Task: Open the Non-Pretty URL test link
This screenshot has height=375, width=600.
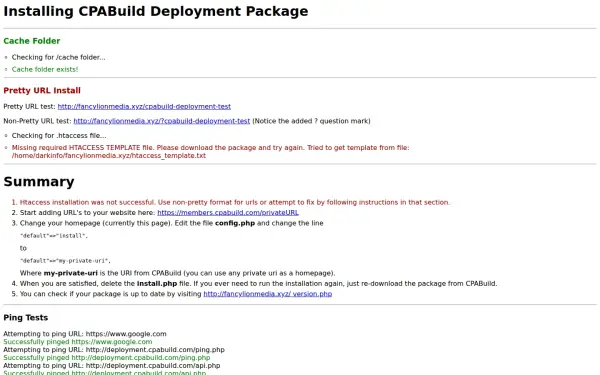Action: click(161, 121)
